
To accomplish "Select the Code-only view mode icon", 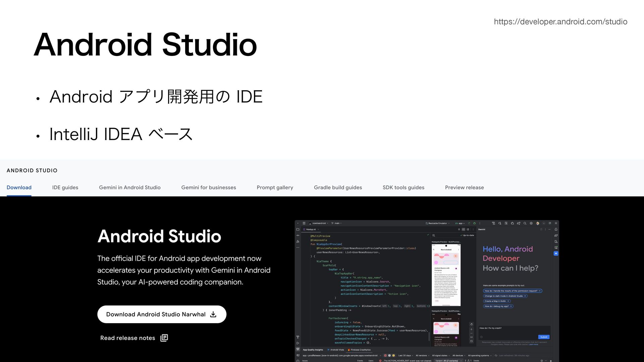I will pyautogui.click(x=459, y=229).
